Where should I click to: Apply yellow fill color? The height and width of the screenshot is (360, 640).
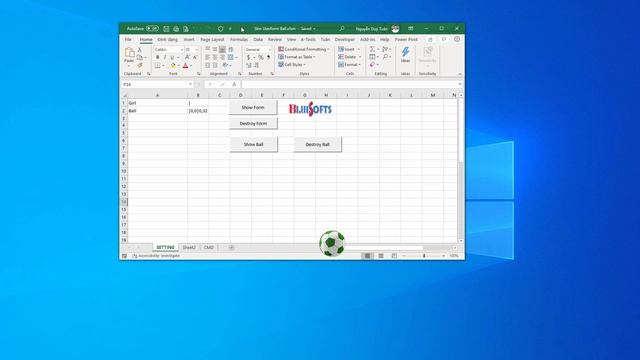coord(173,65)
